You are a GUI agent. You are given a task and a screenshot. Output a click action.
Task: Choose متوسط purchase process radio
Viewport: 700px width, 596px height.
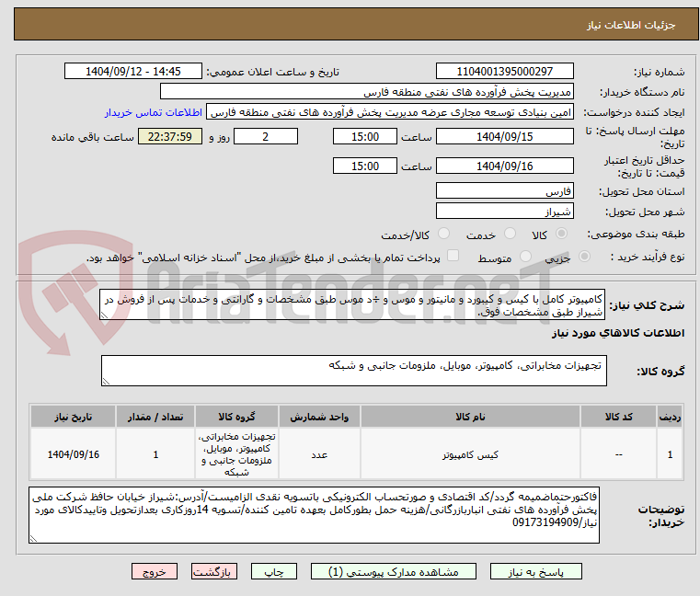tap(527, 258)
